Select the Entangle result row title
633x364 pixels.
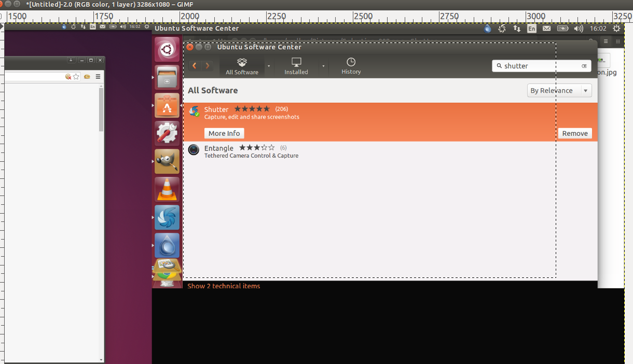(219, 148)
